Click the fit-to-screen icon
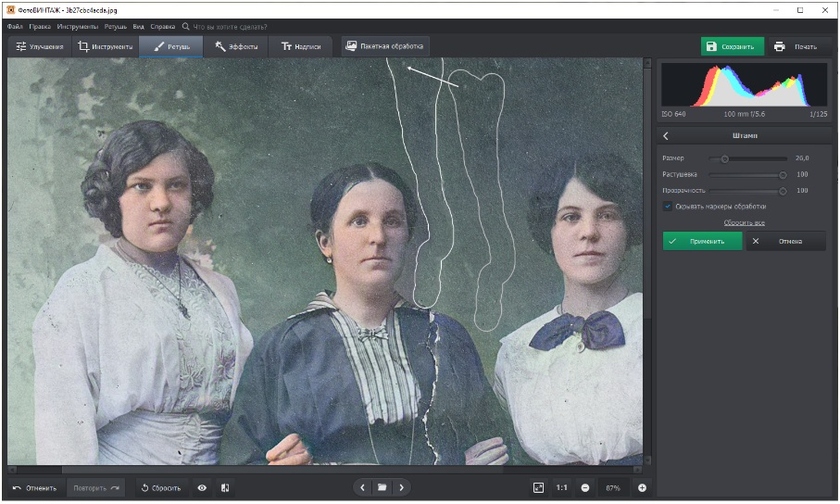The image size is (840, 504). (538, 488)
